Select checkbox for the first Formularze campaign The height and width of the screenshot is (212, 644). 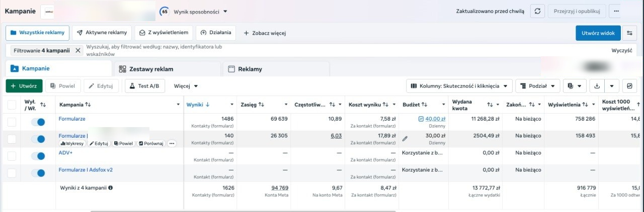coord(12,122)
